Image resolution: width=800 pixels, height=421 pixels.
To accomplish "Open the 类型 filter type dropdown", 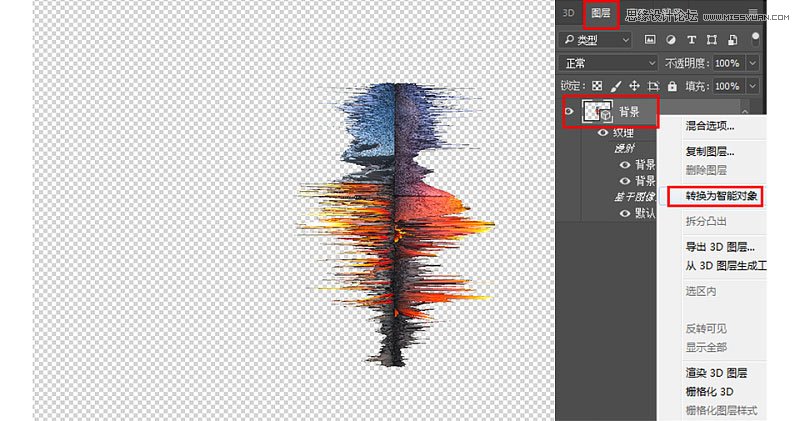I will click(595, 40).
